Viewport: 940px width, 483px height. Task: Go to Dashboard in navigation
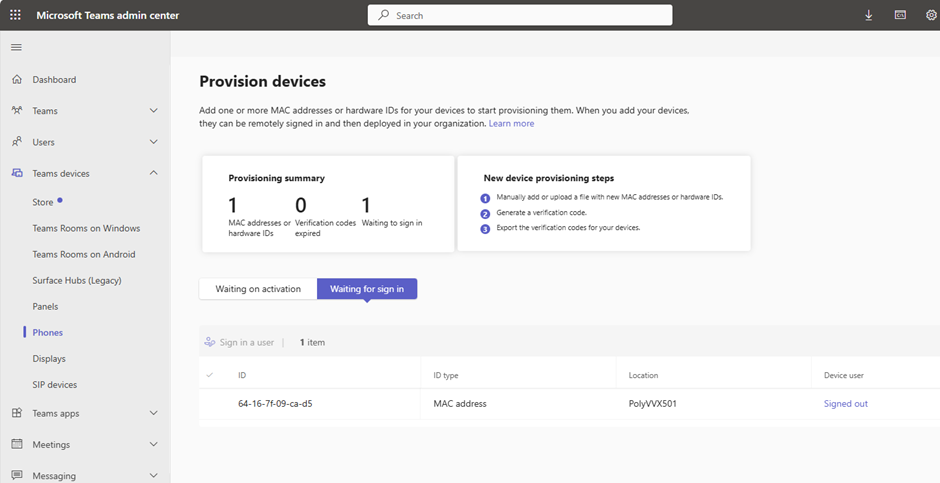(x=54, y=79)
